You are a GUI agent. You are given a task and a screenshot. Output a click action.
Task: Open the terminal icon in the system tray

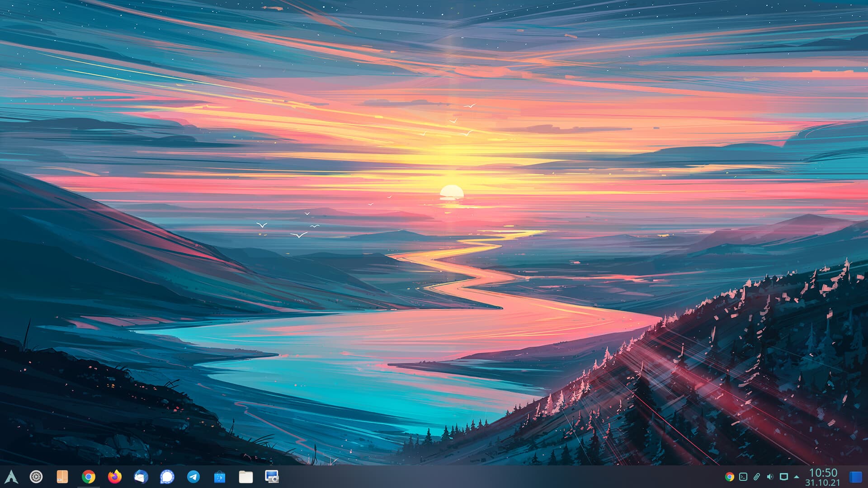click(743, 477)
